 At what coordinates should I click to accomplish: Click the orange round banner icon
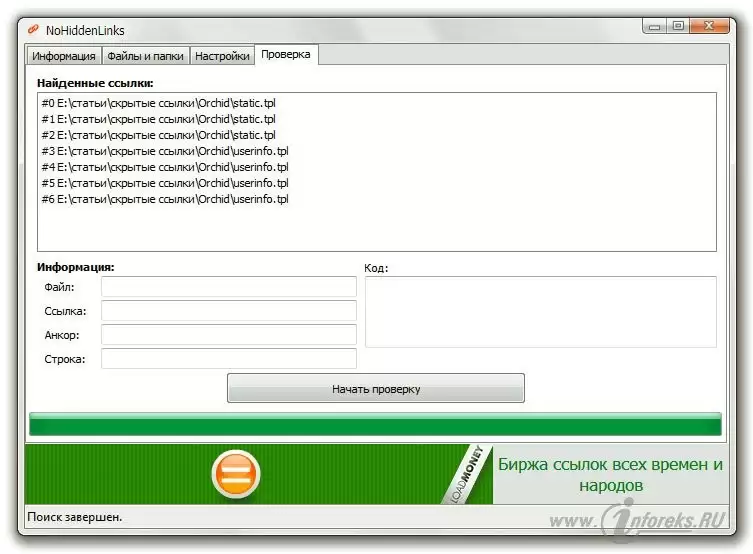coord(235,474)
